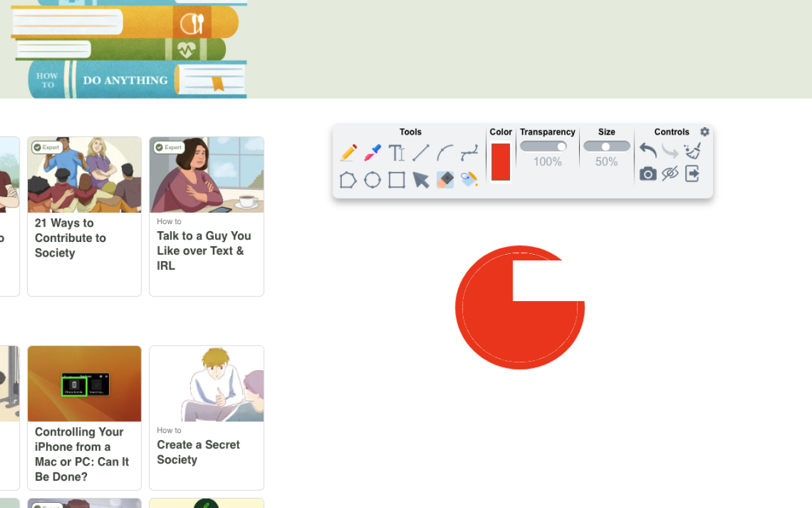Adjust the Size slider

[606, 146]
